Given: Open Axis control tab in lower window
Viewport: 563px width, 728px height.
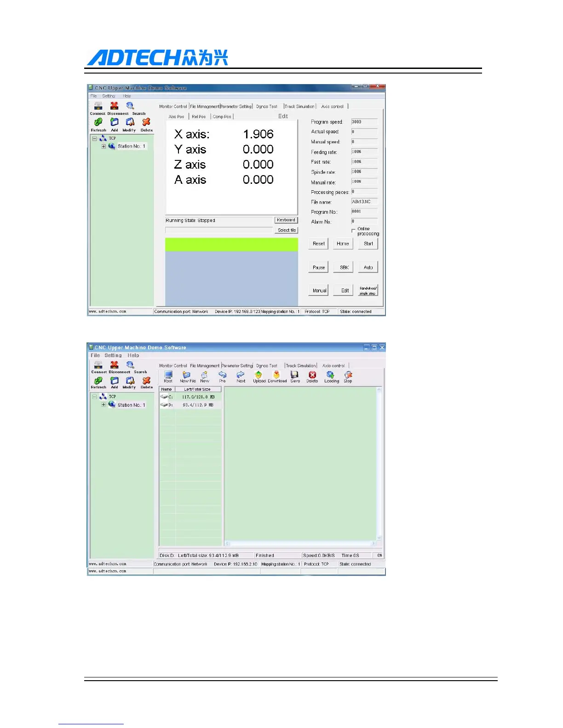Looking at the screenshot, I should click(333, 366).
